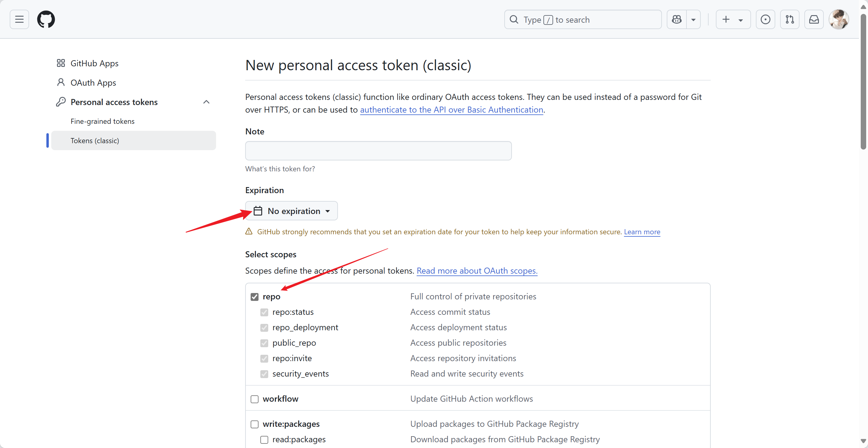Open GitHub Apps in sidebar

click(x=94, y=63)
